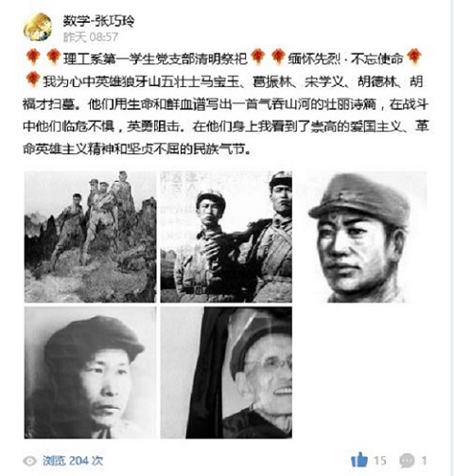The image size is (454, 476).
Task: Click the thumbs-up like icon
Action: [x=359, y=460]
